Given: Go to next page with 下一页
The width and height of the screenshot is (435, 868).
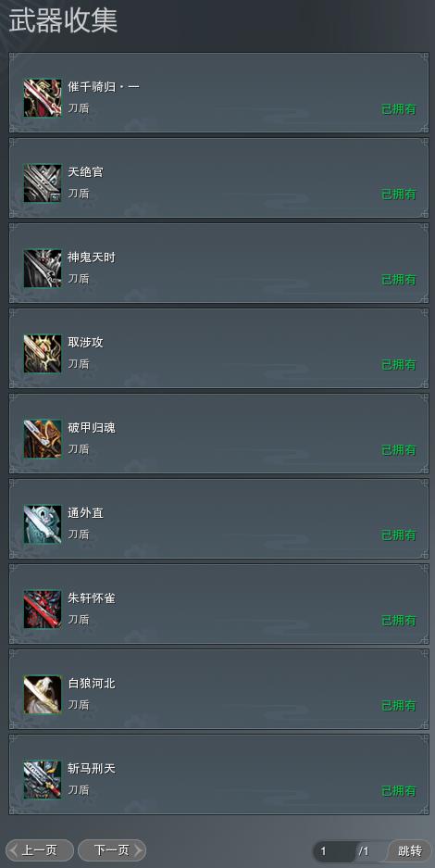Looking at the screenshot, I should [x=112, y=850].
